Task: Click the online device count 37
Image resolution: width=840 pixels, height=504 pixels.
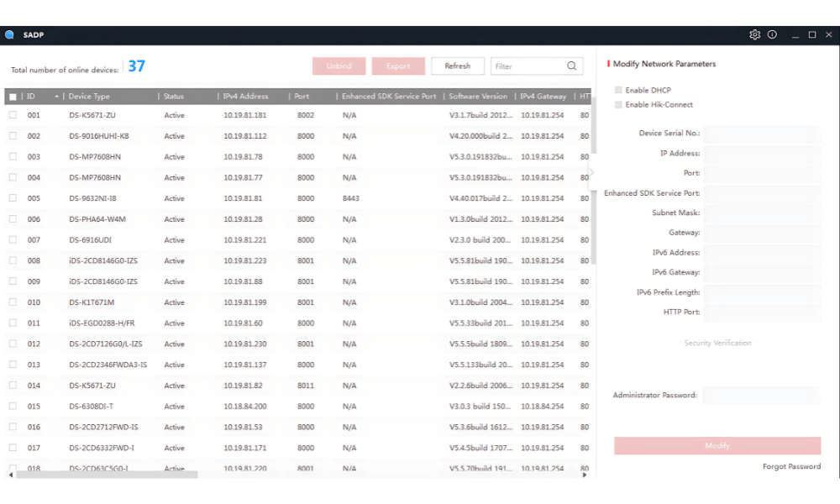Action: pyautogui.click(x=137, y=66)
